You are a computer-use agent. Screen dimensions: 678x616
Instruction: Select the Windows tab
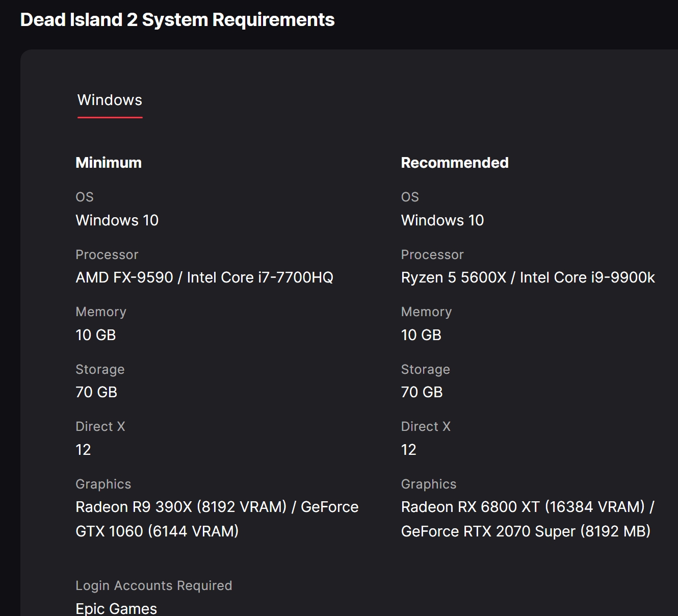tap(110, 100)
